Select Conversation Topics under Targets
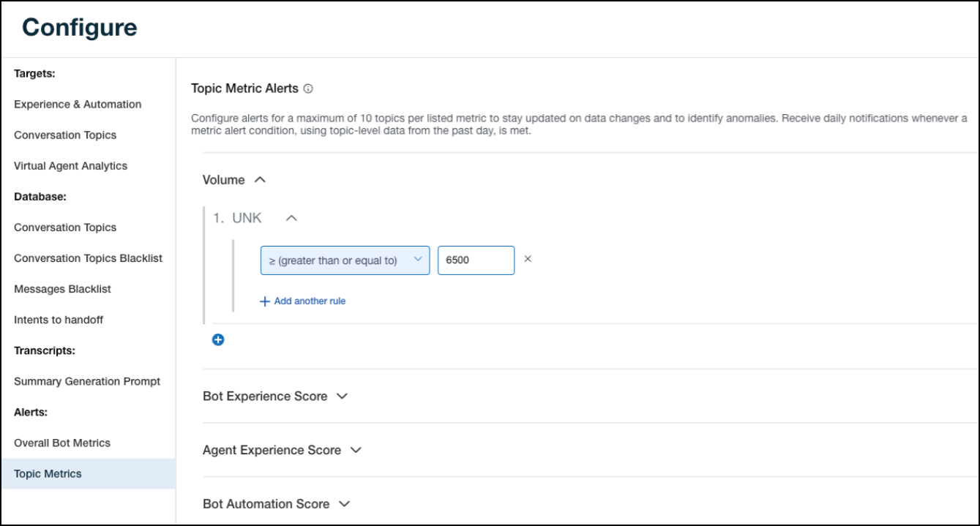This screenshot has width=980, height=526. [x=65, y=135]
